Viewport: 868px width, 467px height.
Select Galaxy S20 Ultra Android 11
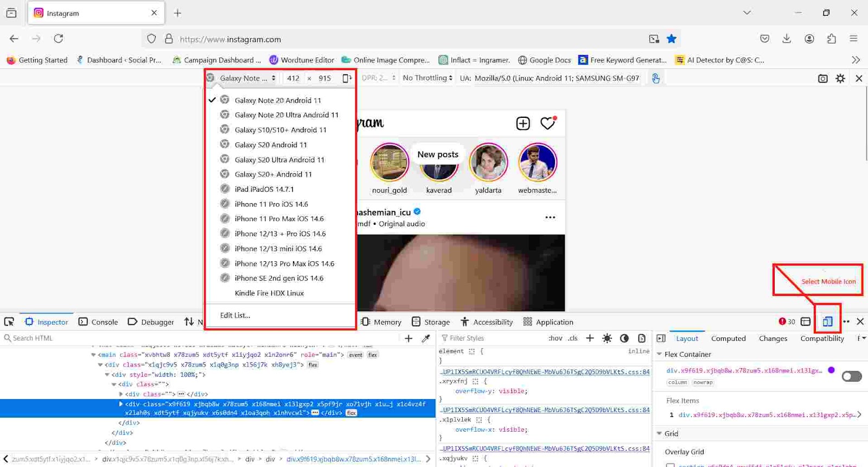pyautogui.click(x=280, y=160)
